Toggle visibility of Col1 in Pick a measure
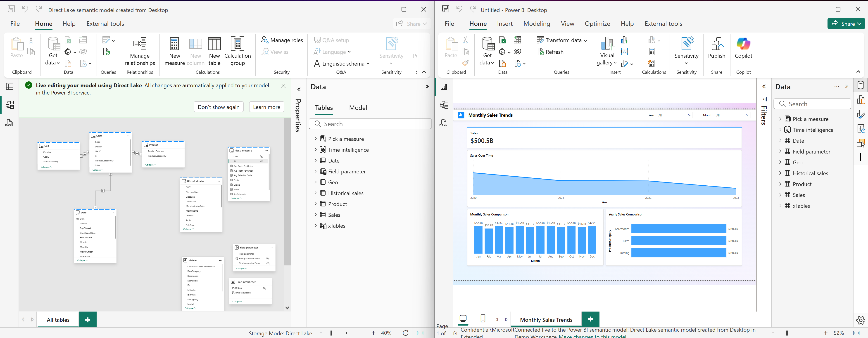Screen dimensions: 868x338 (262, 156)
